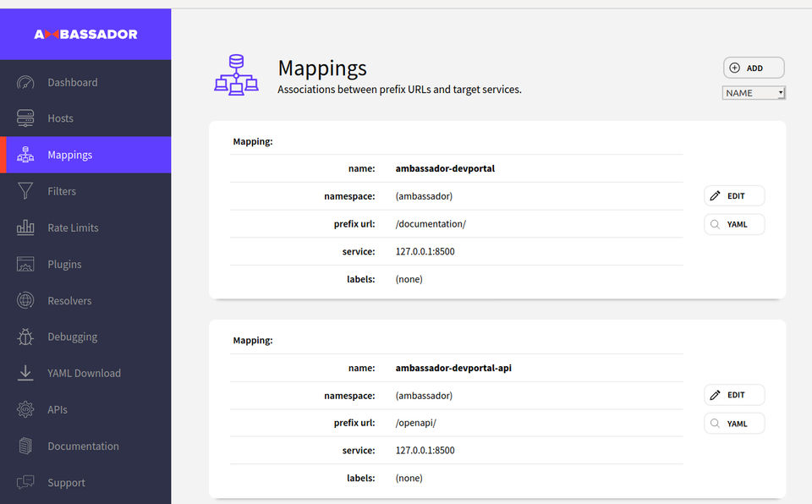Click the /openapi/ prefix url value
The height and width of the screenshot is (504, 812).
(x=415, y=423)
